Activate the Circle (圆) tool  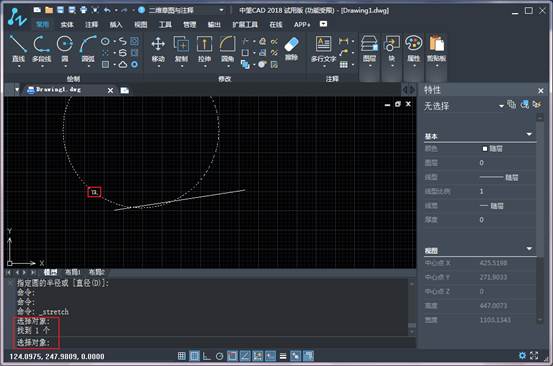[x=65, y=49]
